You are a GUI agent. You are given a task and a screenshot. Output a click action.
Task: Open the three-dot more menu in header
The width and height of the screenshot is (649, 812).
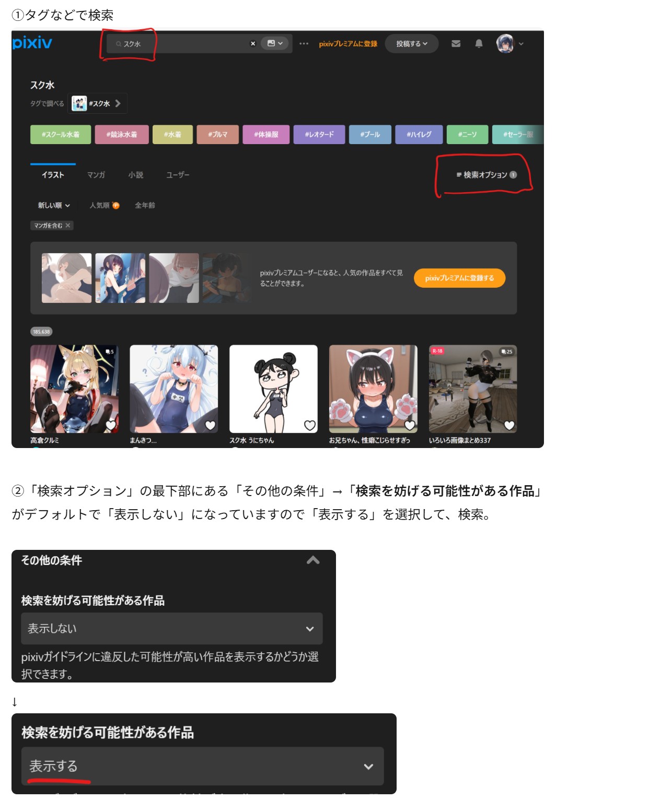pyautogui.click(x=304, y=44)
